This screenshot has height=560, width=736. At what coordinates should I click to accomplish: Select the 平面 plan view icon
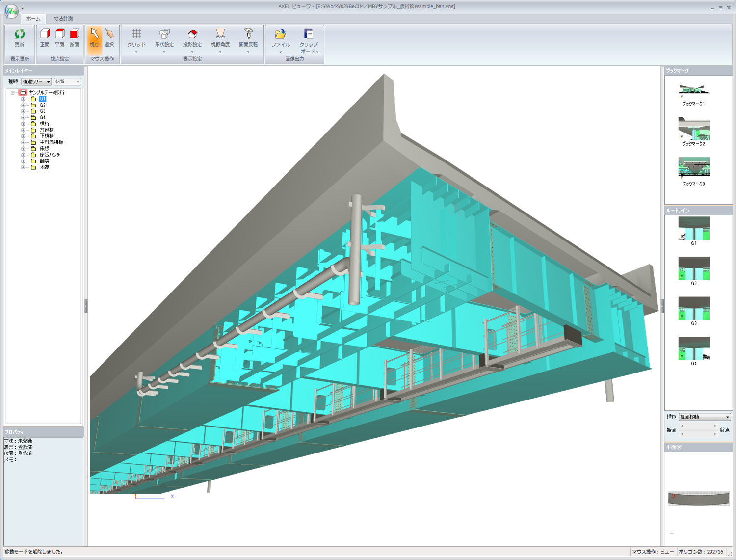point(59,38)
